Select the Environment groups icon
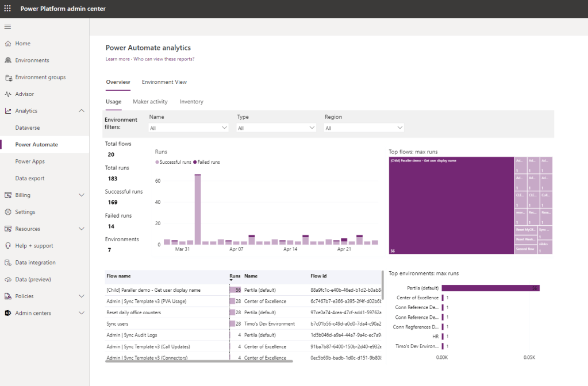588x386 pixels. [8, 78]
